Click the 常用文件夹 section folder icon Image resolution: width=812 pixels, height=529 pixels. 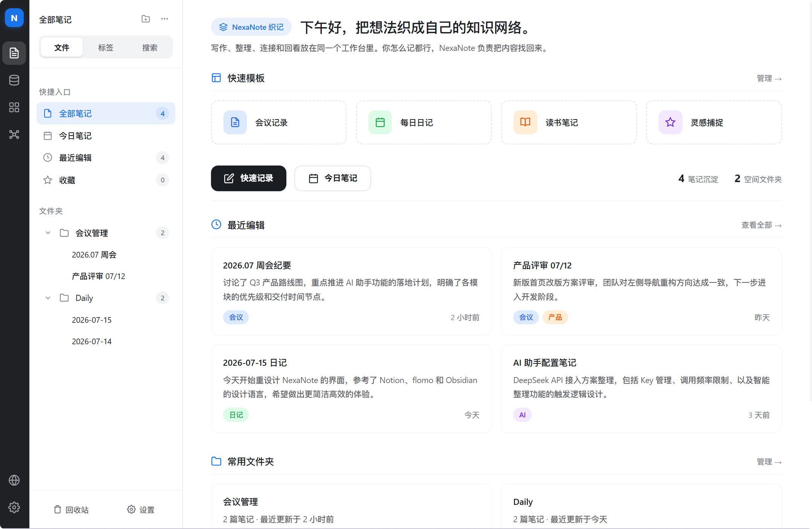pyautogui.click(x=216, y=461)
